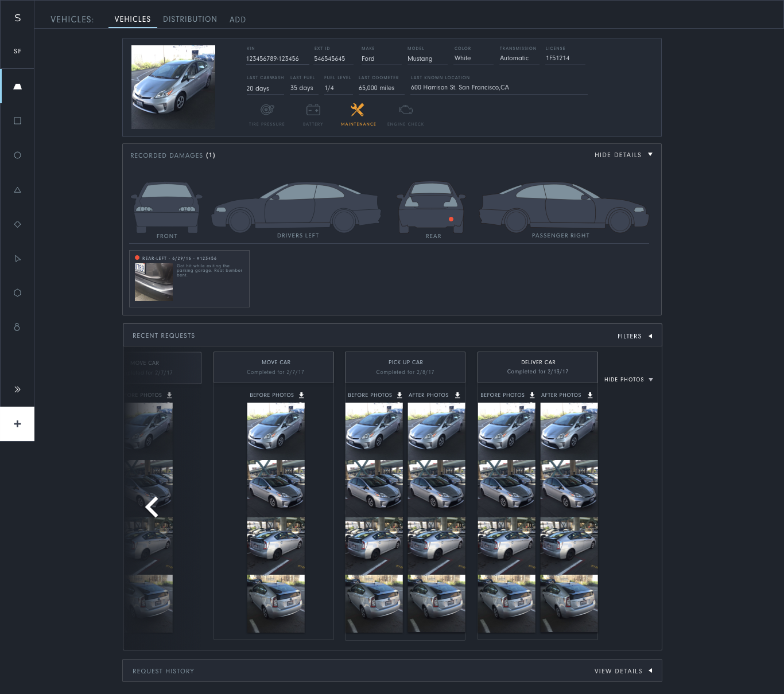Click previous arrow in request carousel
Image resolution: width=784 pixels, height=694 pixels.
[x=152, y=507]
